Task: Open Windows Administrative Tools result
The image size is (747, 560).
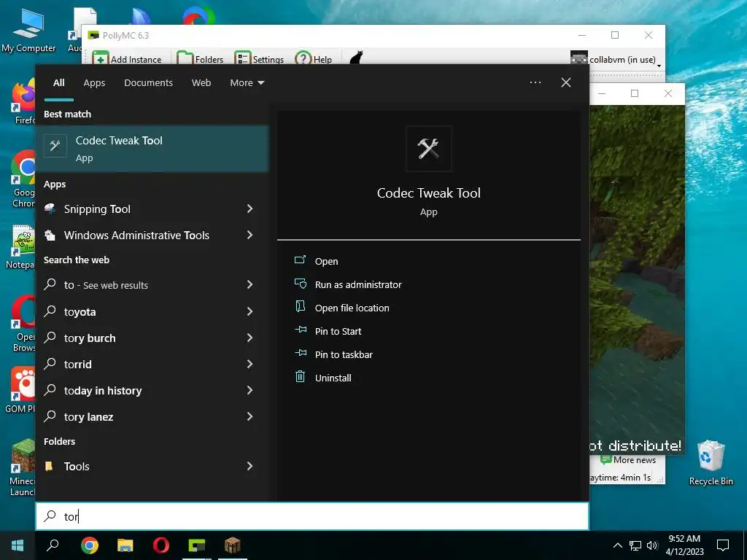Action: (137, 236)
